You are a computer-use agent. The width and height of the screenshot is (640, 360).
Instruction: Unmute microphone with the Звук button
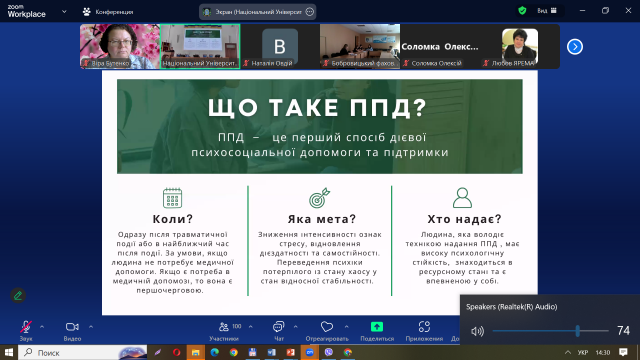click(x=26, y=331)
